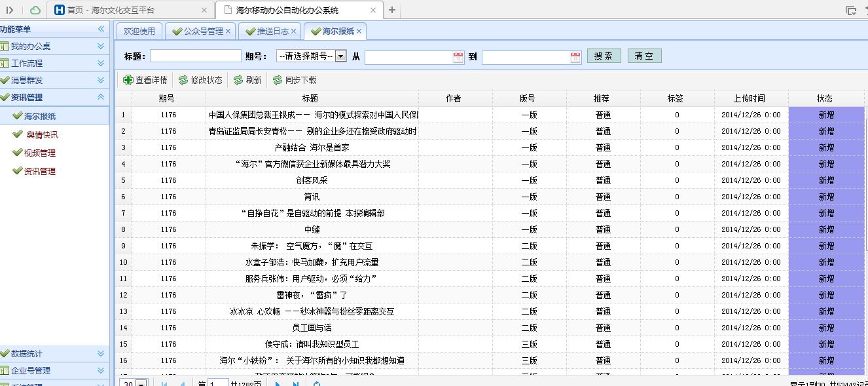Click the 搜索 button

coord(604,56)
